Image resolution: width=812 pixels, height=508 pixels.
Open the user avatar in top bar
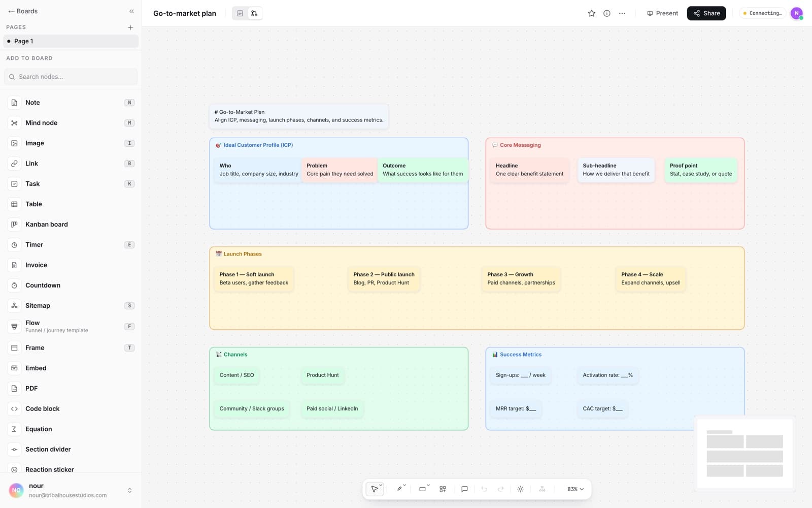(797, 13)
